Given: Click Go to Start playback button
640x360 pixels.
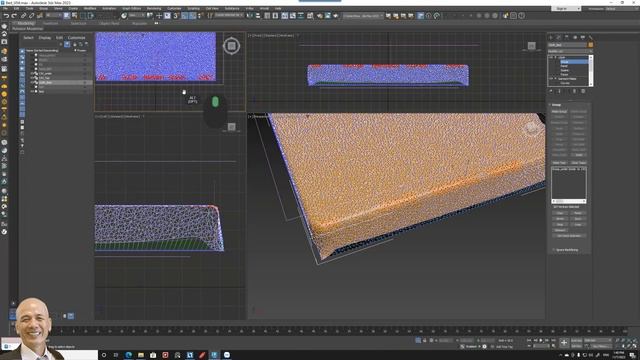Looking at the screenshot, I should click(x=529, y=340).
